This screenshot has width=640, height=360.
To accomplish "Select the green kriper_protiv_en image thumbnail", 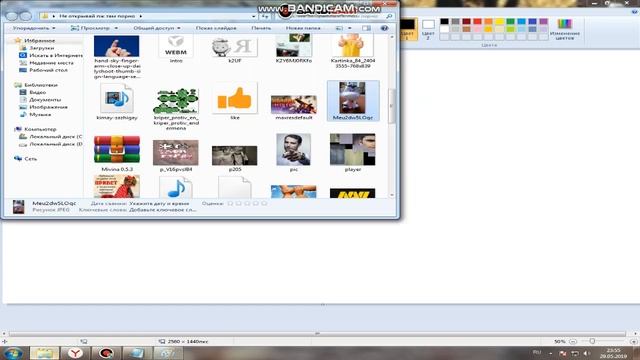I will click(x=176, y=101).
